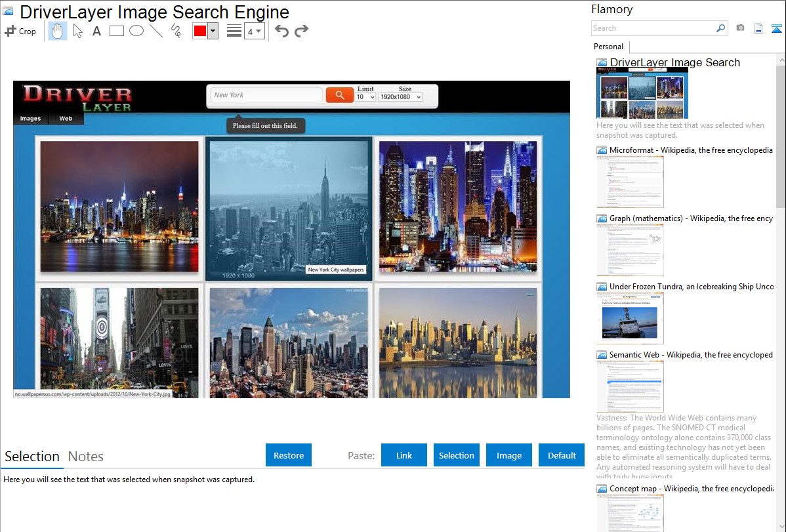Undo the last annotation
This screenshot has height=532, width=786.
(281, 31)
